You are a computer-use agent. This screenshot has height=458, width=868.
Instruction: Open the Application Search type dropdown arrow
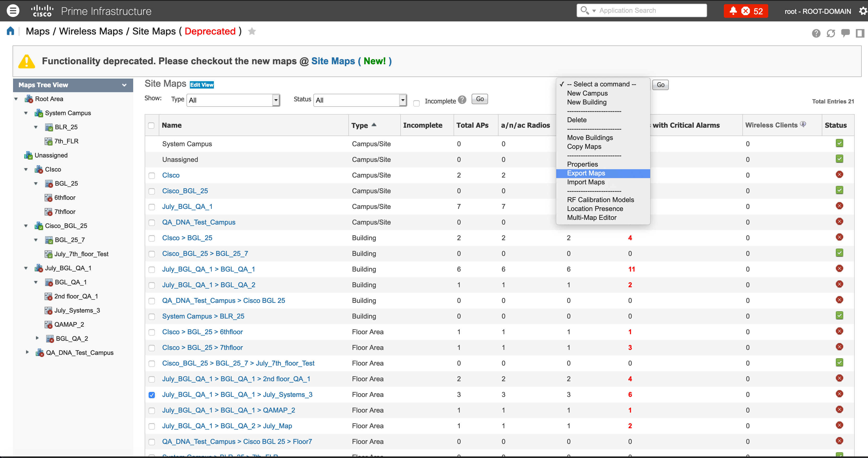(594, 11)
